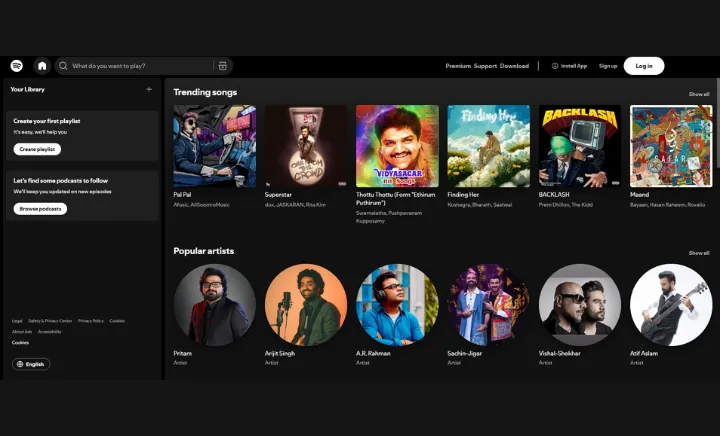
Task: Open the Maand album cover
Action: point(671,146)
